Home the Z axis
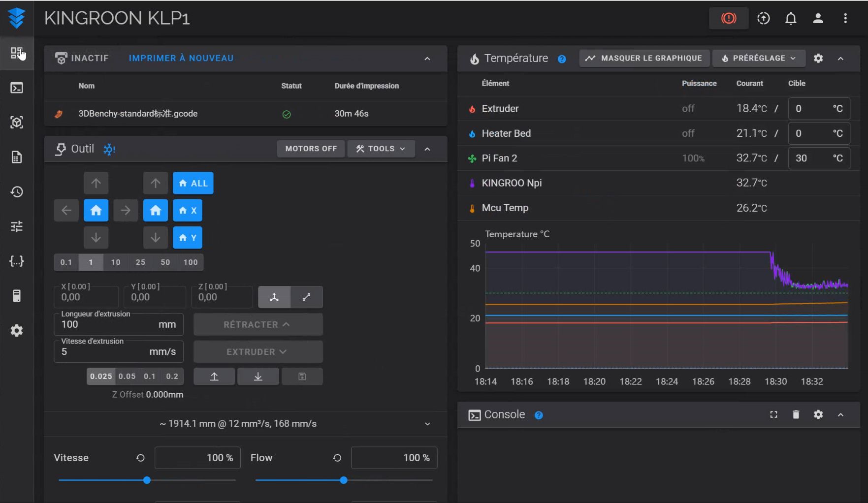Viewport: 868px width, 503px height. tap(156, 210)
